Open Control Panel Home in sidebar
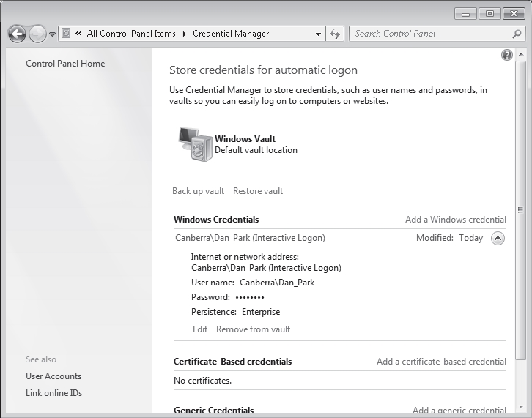 coord(65,64)
